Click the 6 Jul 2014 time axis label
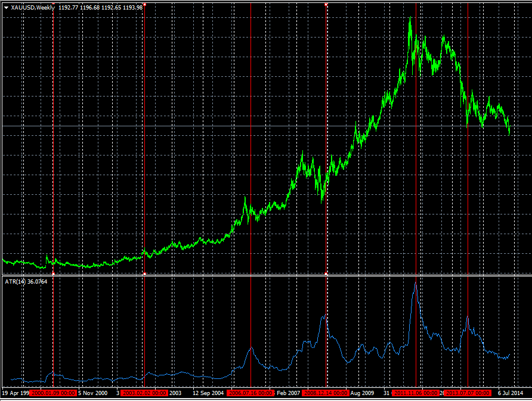Image resolution: width=532 pixels, height=401 pixels. click(x=511, y=393)
